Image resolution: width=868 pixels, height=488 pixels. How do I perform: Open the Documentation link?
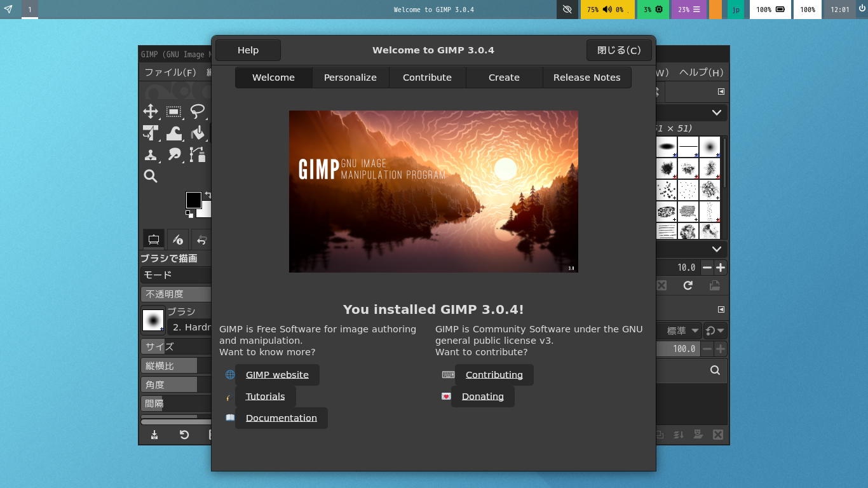[281, 418]
